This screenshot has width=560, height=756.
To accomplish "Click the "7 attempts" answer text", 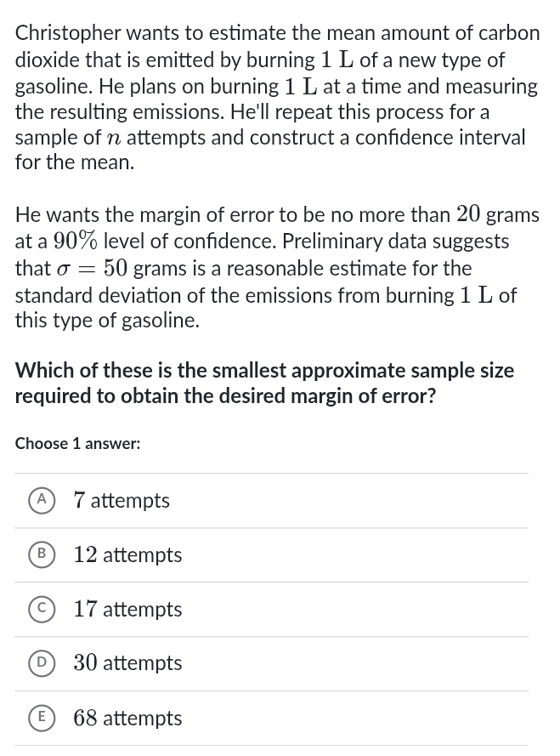I will 122,501.
